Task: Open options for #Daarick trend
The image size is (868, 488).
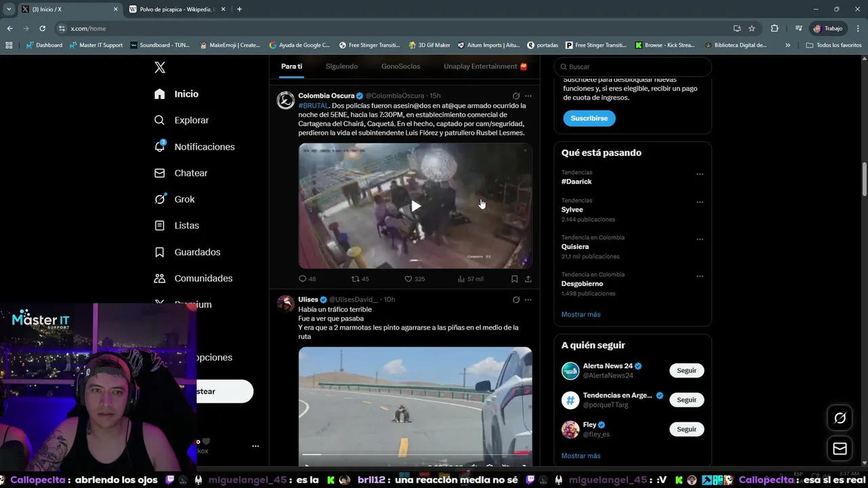Action: point(700,174)
